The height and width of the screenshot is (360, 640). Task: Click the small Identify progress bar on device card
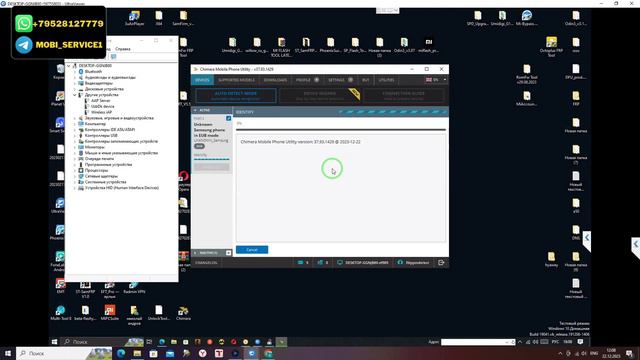(x=211, y=159)
